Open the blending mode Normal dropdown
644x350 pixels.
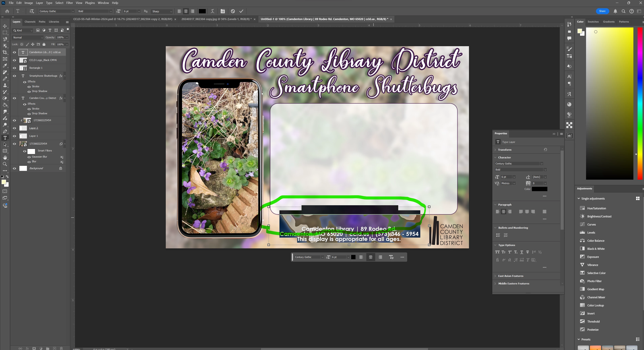28,38
